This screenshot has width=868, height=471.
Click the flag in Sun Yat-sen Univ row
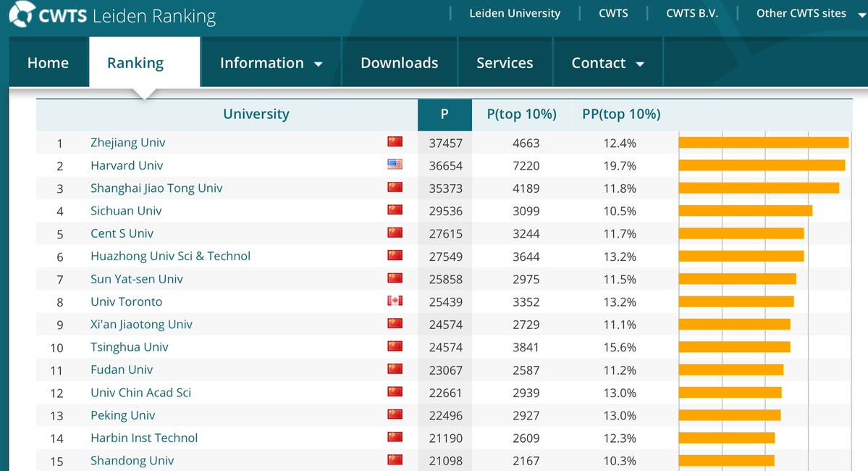[395, 278]
